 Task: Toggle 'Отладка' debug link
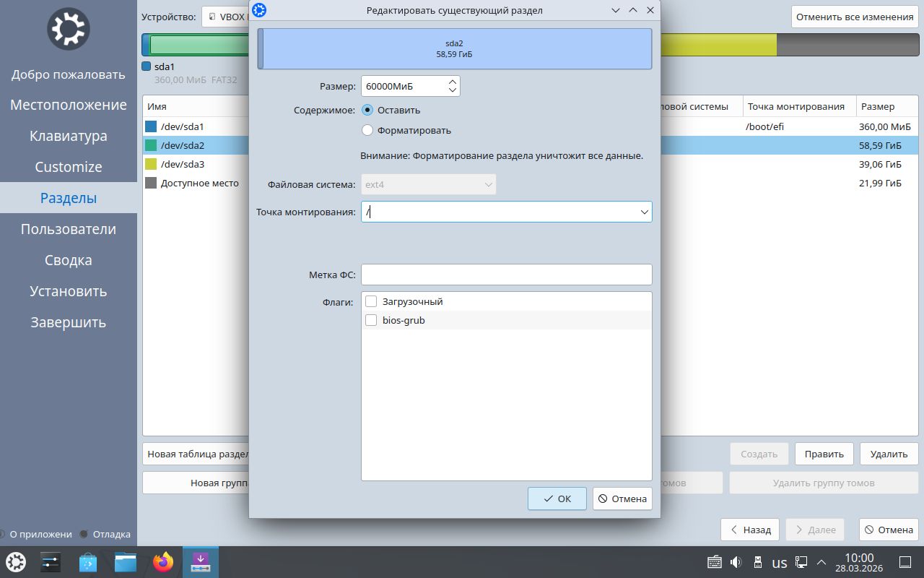(105, 534)
